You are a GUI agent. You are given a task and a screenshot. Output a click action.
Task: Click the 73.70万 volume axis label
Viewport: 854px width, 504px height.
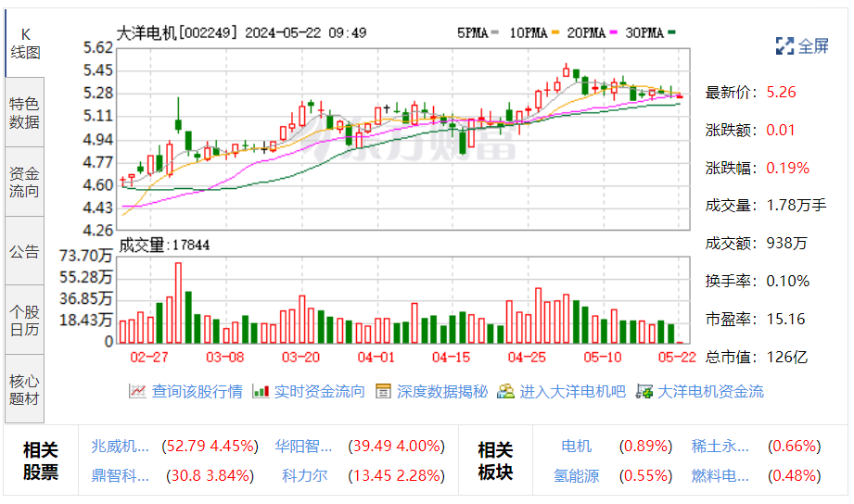[86, 256]
